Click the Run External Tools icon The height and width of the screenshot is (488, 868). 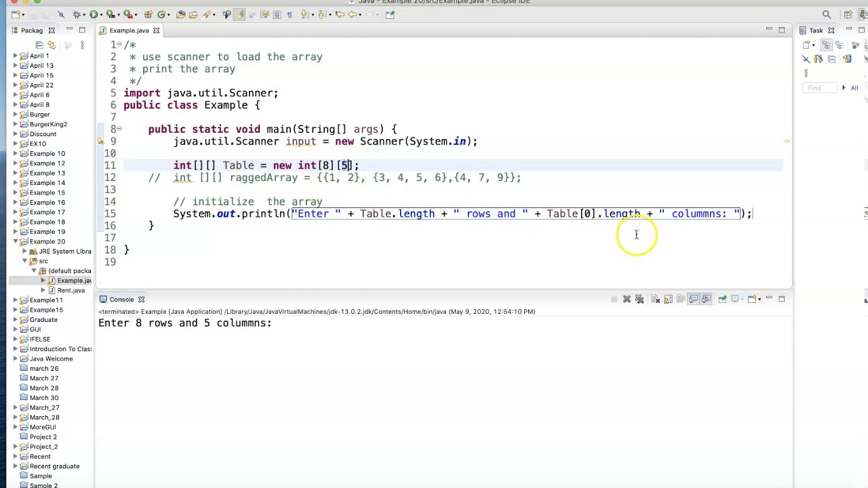point(127,14)
